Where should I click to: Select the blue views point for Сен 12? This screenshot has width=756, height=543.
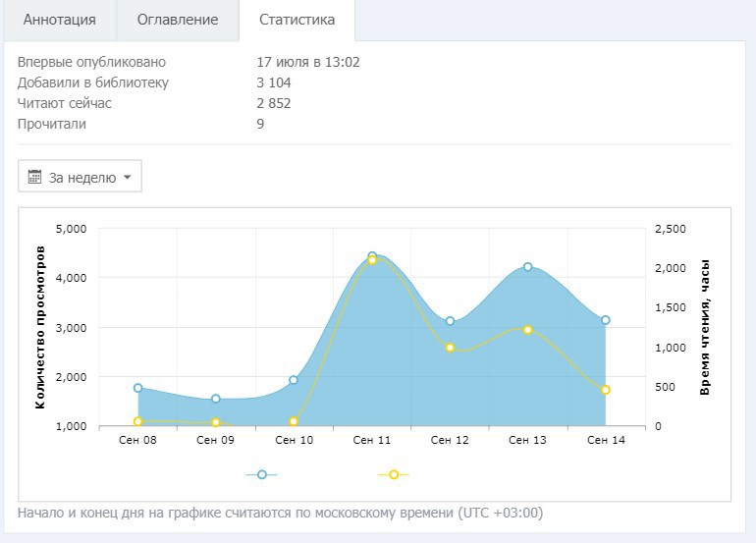[x=450, y=321]
